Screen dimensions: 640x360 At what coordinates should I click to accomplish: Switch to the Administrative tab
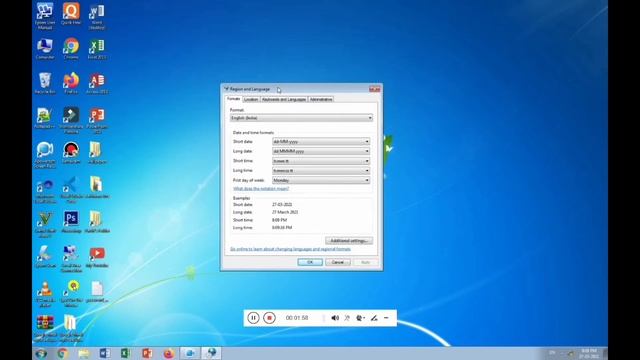click(321, 99)
